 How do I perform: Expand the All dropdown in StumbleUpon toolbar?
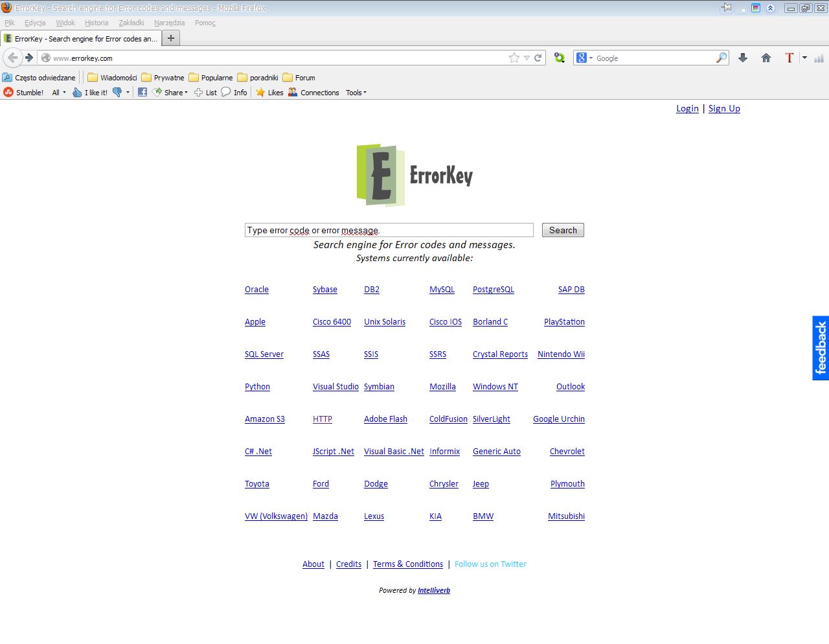[x=59, y=93]
